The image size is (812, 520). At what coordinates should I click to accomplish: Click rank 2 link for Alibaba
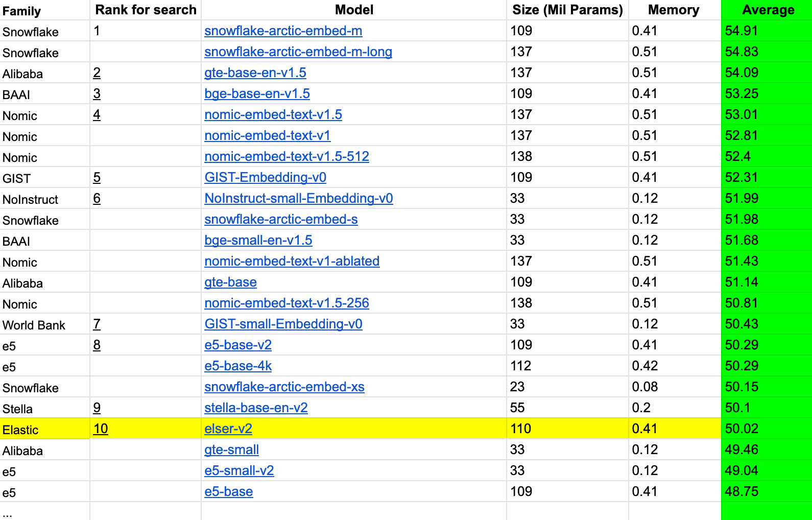(97, 73)
